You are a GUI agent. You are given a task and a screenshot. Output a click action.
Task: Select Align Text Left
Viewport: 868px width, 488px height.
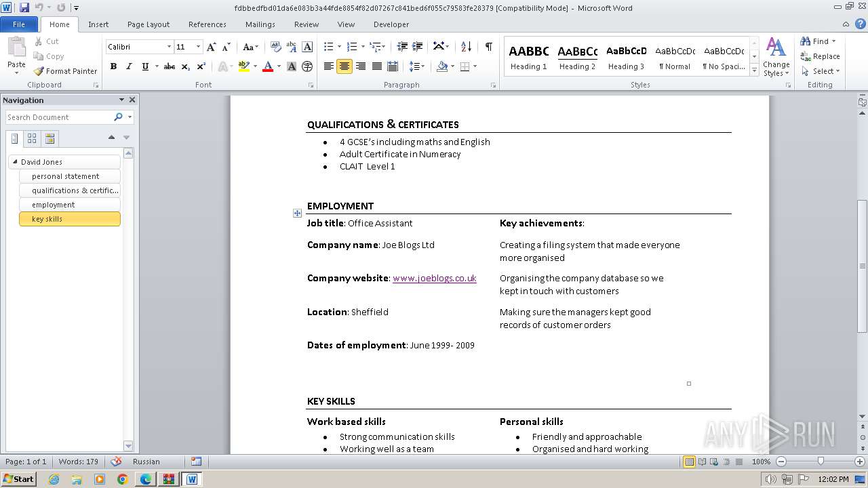point(329,66)
